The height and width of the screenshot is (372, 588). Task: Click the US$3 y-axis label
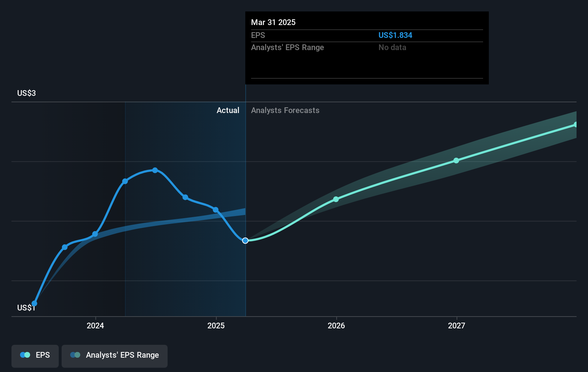26,93
